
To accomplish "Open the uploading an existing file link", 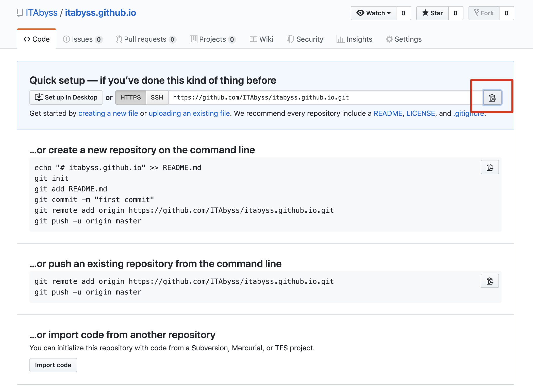I will (x=189, y=113).
